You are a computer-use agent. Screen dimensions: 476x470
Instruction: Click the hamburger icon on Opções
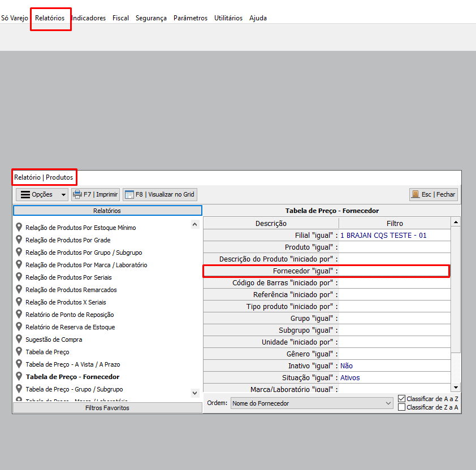coord(25,194)
